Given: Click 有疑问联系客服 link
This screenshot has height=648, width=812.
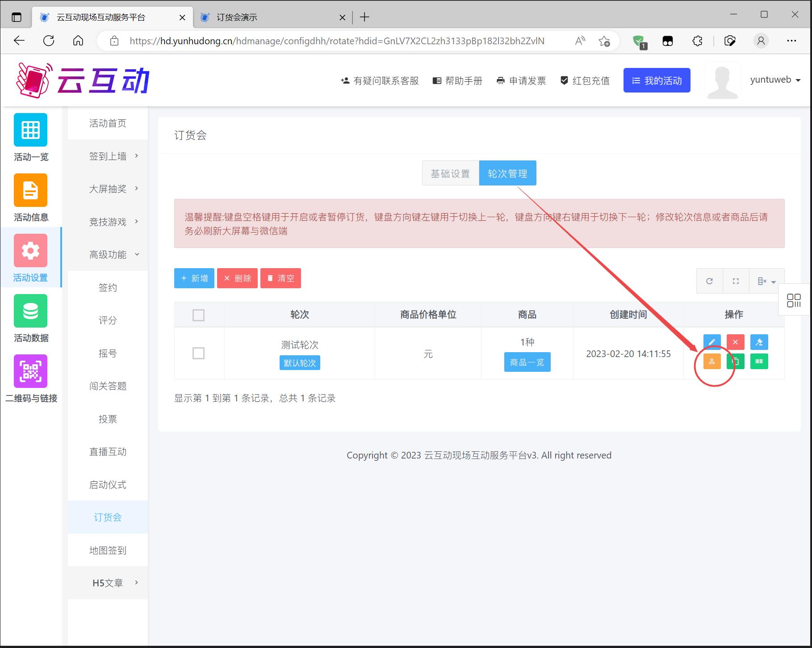Looking at the screenshot, I should 380,81.
